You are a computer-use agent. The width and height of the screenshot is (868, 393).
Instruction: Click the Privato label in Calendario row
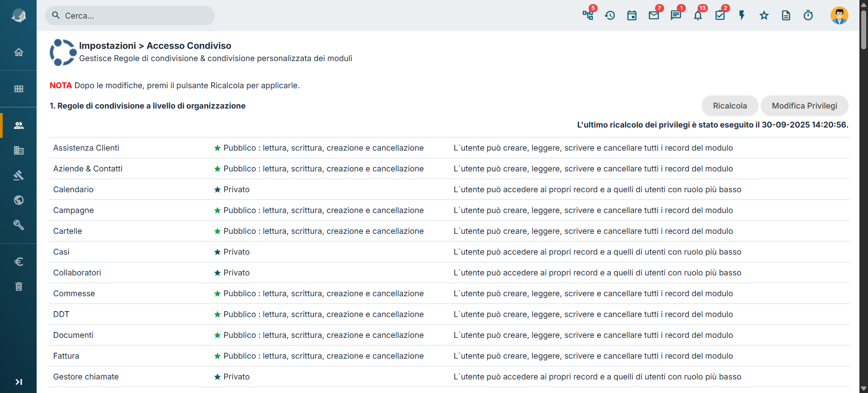pyautogui.click(x=236, y=189)
